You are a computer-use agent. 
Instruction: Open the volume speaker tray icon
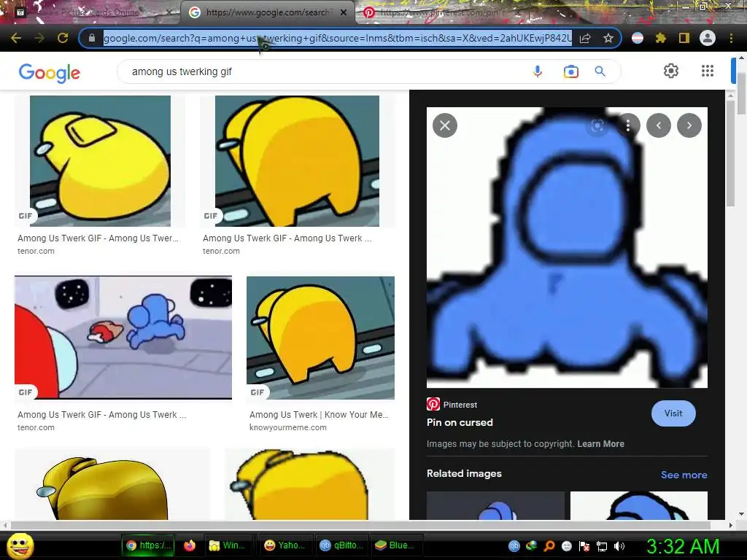619,546
